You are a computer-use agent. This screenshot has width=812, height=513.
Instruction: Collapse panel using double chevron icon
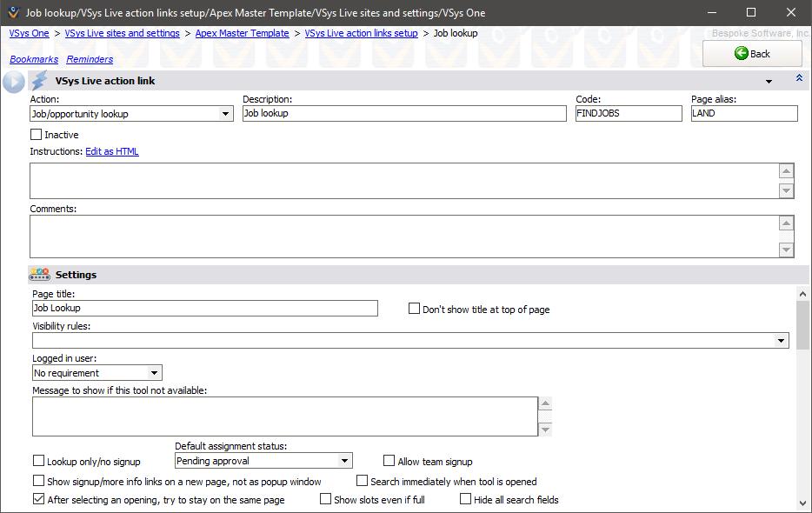click(799, 79)
